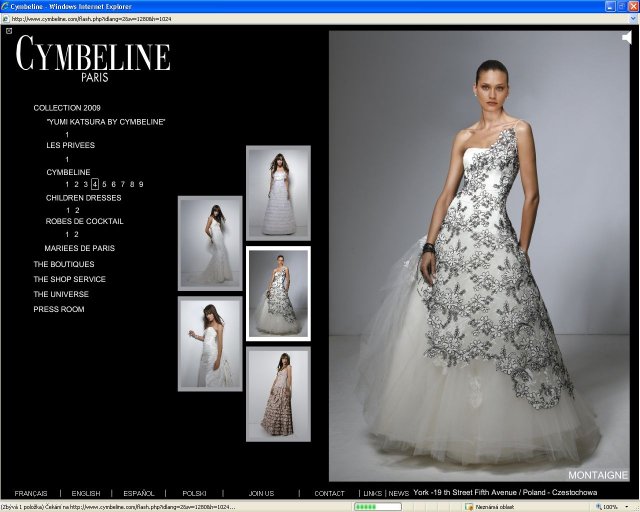Select the pink floral dress thumbnail
Image resolution: width=640 pixels, height=512 pixels.
point(277,394)
